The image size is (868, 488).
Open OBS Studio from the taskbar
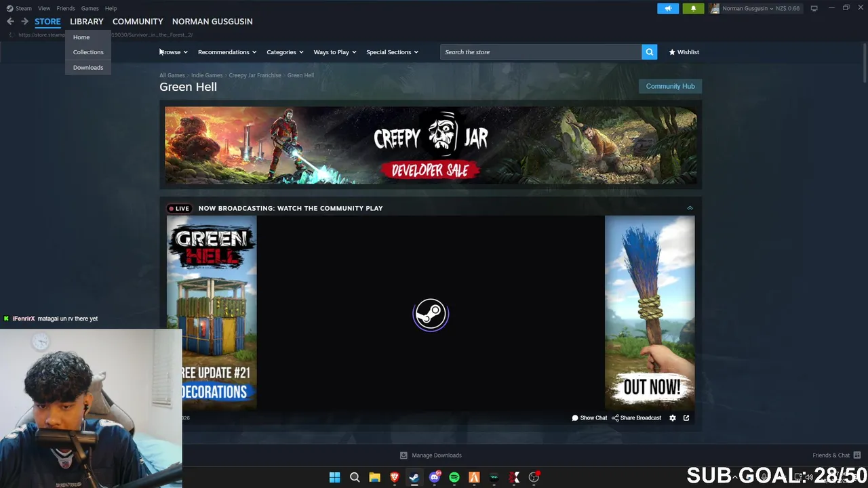(534, 477)
